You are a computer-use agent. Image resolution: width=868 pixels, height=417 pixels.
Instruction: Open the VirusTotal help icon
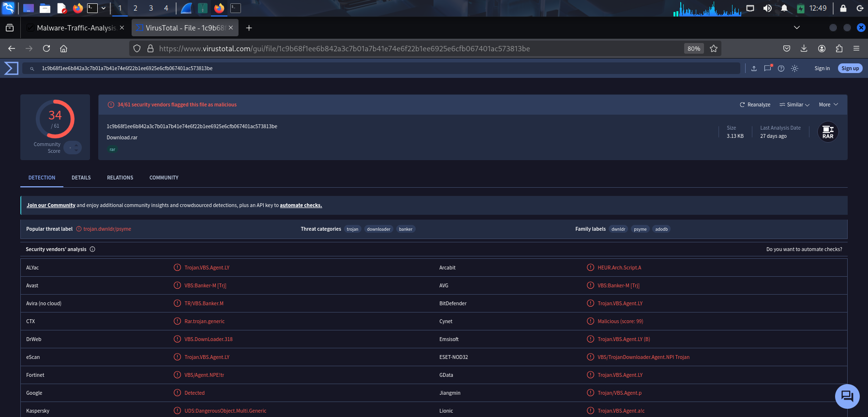(x=781, y=69)
